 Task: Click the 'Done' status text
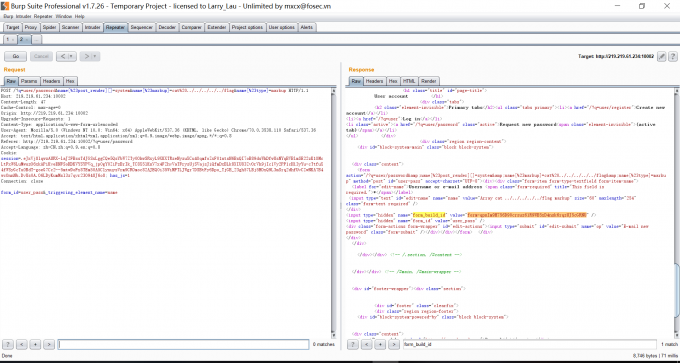tap(7, 356)
